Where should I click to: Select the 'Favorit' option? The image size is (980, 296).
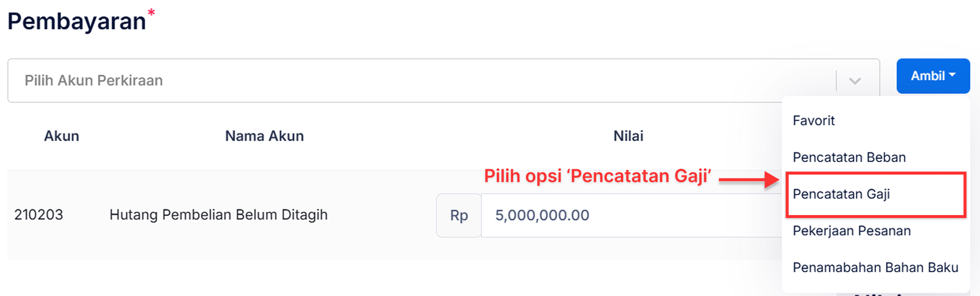coord(813,120)
